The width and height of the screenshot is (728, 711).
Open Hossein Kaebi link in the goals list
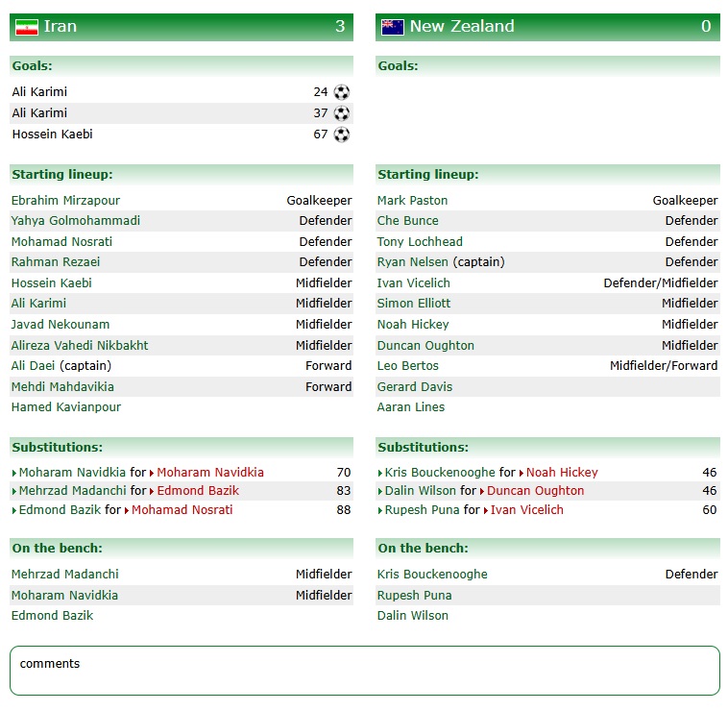[x=52, y=135]
